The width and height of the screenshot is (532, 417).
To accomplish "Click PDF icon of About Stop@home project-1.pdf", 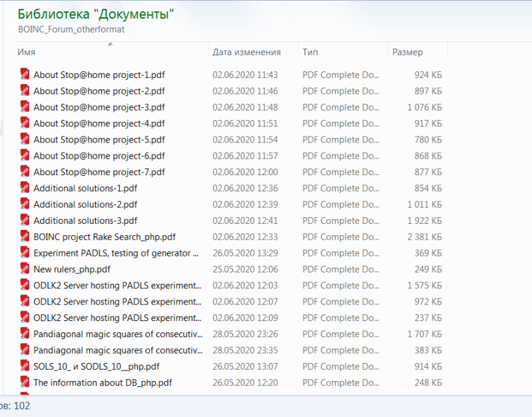I will pyautogui.click(x=25, y=74).
